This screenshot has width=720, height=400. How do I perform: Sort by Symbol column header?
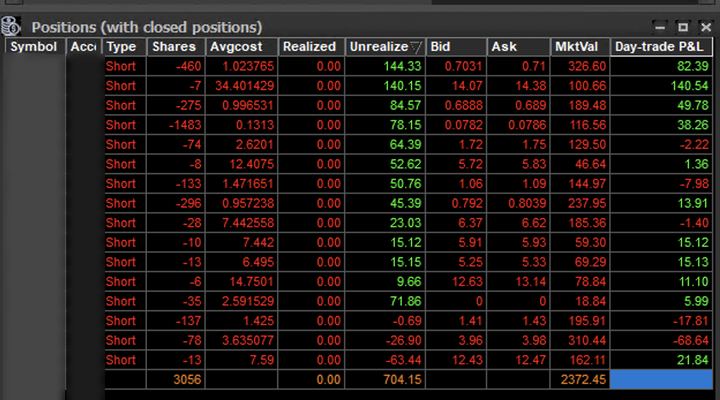pyautogui.click(x=34, y=47)
